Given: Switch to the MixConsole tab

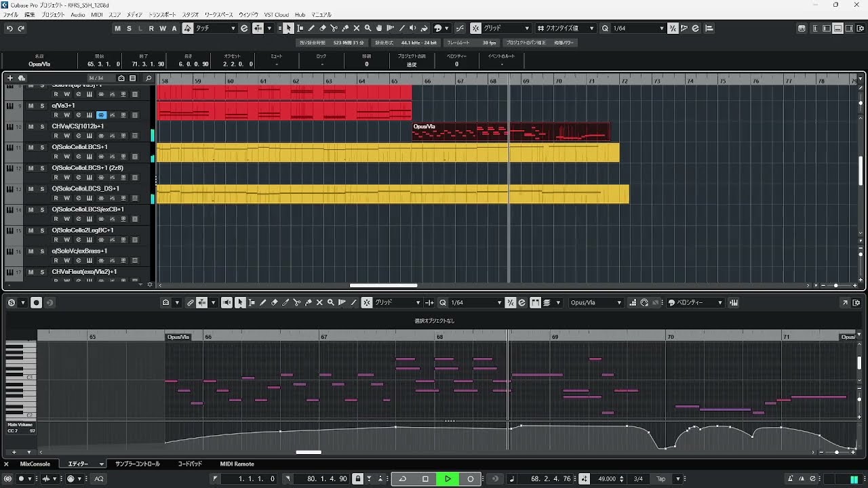Looking at the screenshot, I should pos(35,464).
